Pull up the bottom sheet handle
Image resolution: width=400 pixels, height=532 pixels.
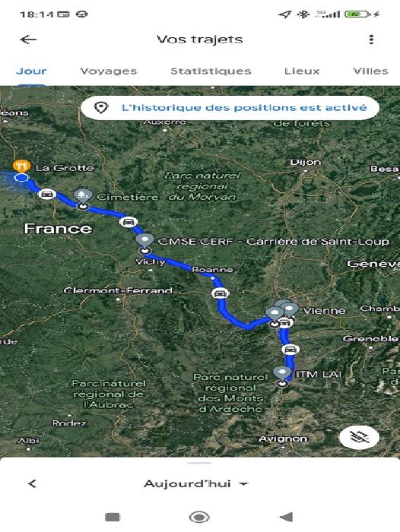point(200,462)
